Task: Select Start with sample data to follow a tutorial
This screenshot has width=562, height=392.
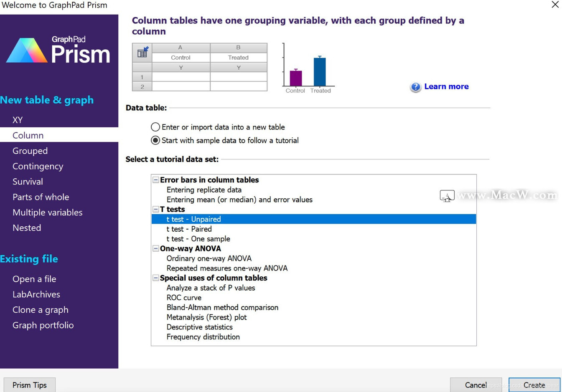Action: pos(155,140)
